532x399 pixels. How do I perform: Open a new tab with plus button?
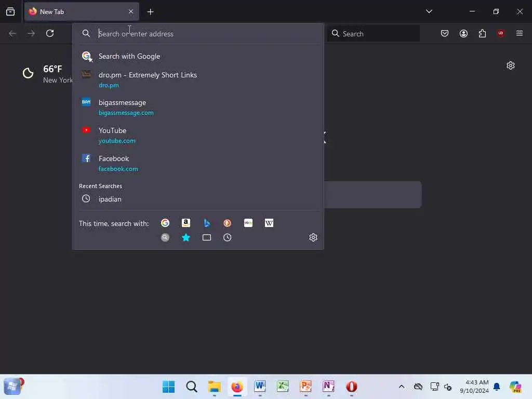pyautogui.click(x=150, y=12)
